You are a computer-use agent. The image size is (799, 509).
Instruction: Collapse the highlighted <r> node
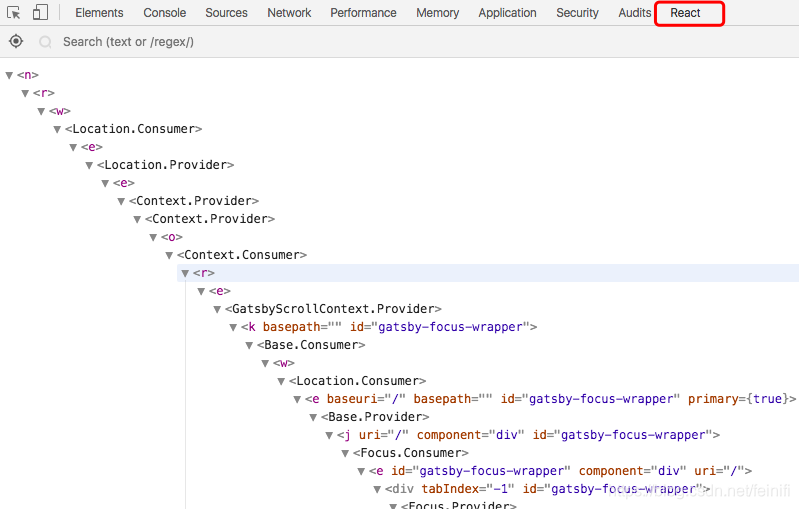185,274
